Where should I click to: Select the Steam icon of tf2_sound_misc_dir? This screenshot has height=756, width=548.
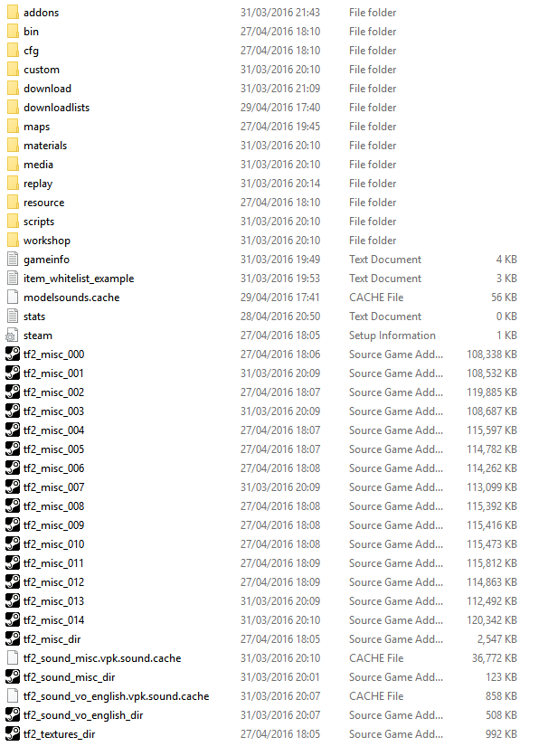[13, 677]
